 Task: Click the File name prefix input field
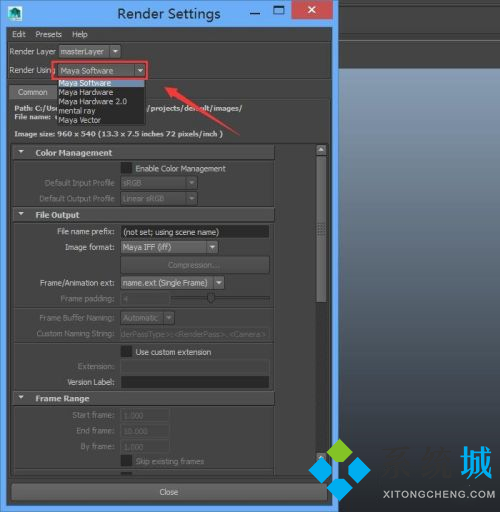coord(195,232)
